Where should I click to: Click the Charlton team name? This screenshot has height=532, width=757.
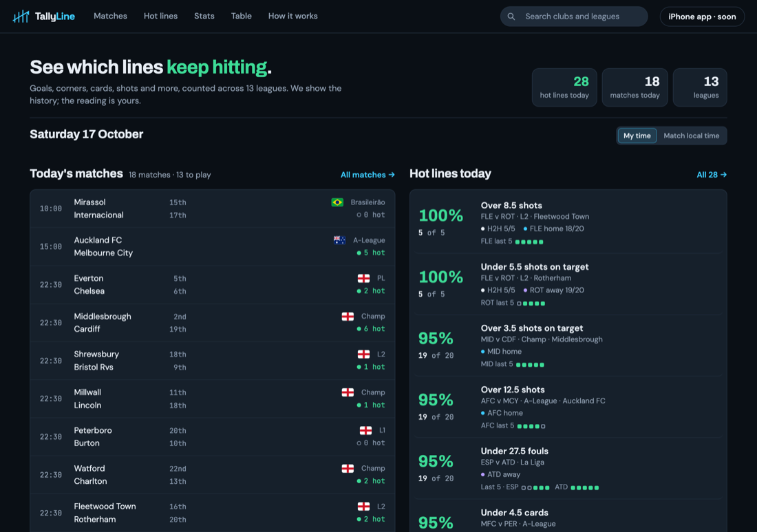pos(90,481)
